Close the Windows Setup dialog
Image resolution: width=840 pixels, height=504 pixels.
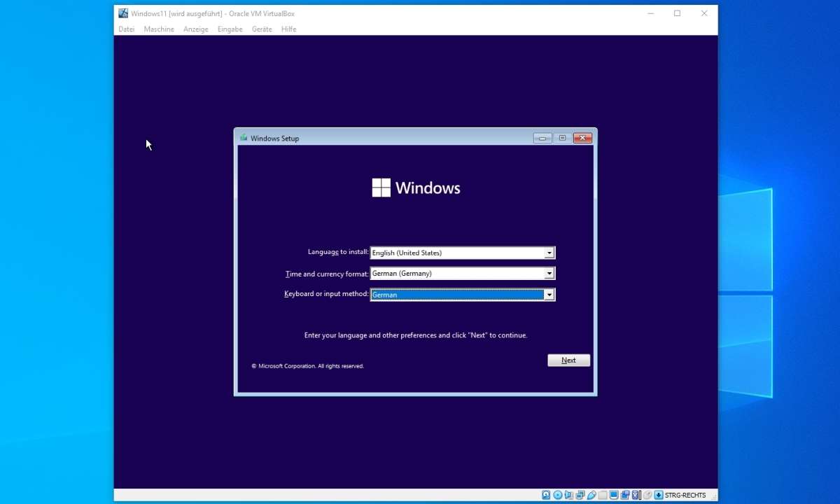pos(582,138)
